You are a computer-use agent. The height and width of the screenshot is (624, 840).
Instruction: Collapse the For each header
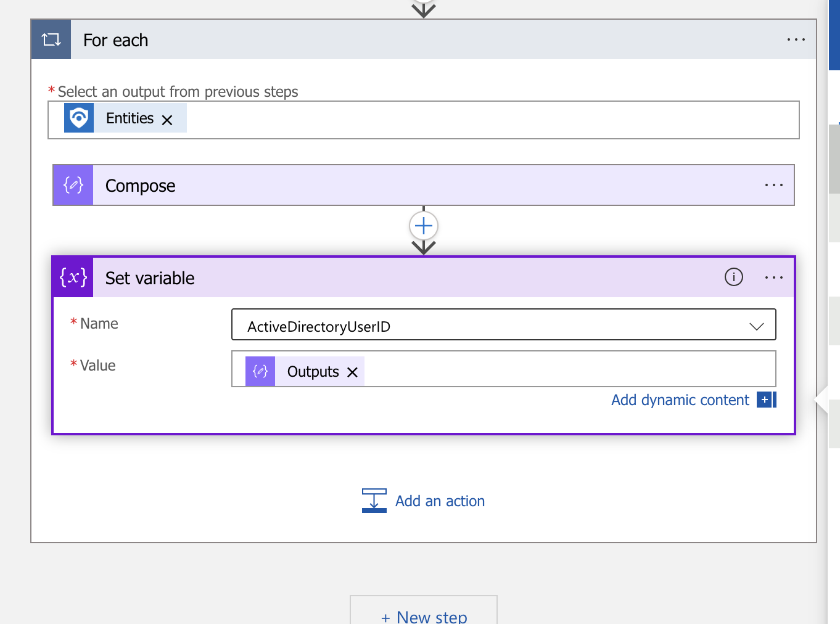click(x=424, y=40)
